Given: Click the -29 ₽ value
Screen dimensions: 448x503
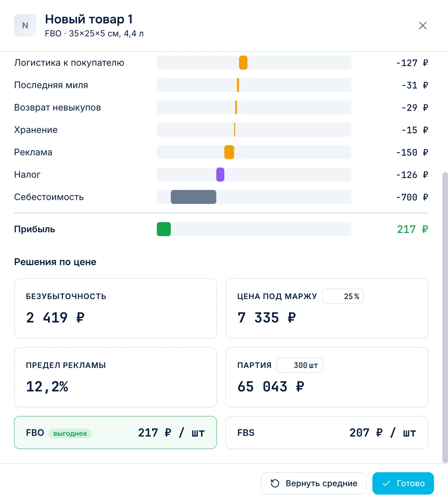Looking at the screenshot, I should pos(415,108).
